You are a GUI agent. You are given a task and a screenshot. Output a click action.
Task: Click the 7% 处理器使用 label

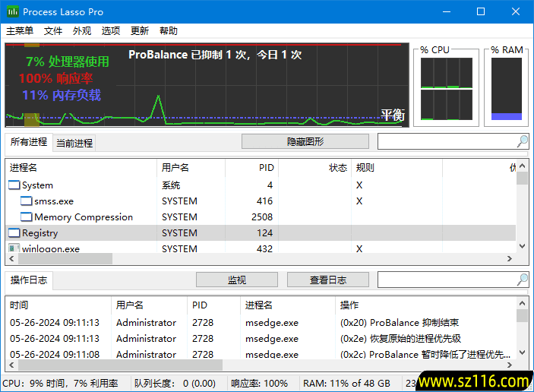coord(68,62)
